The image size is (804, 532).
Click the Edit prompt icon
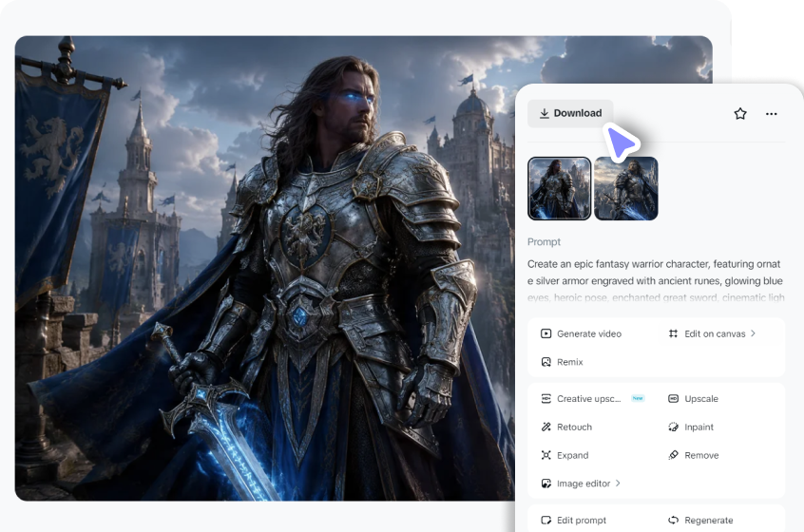(546, 521)
